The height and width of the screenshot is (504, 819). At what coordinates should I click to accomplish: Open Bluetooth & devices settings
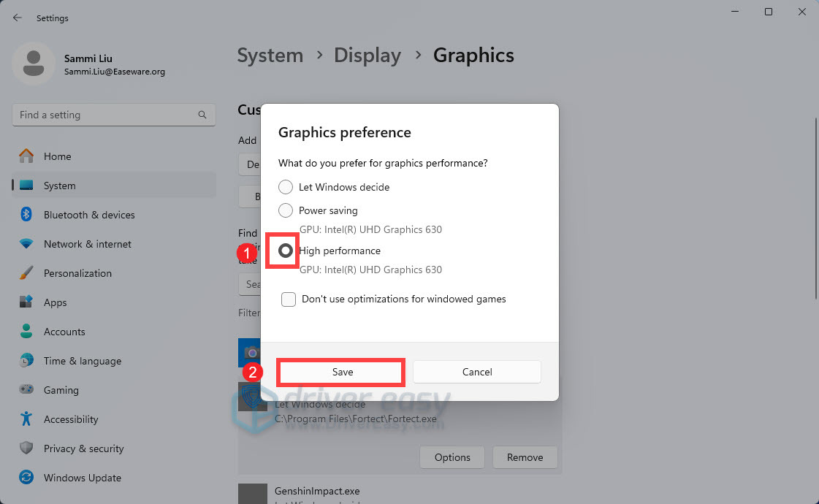click(x=26, y=215)
